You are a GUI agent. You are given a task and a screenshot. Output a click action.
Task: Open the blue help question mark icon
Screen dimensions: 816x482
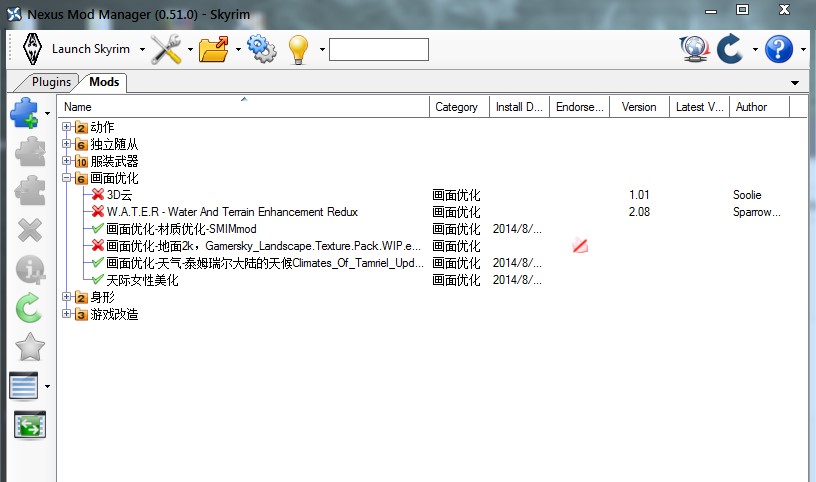[x=779, y=49]
